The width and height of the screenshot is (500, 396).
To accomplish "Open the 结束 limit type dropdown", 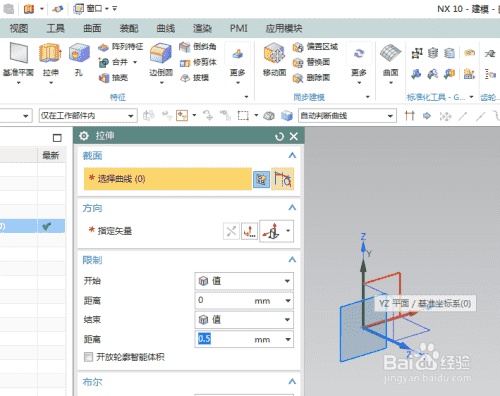I will [244, 320].
